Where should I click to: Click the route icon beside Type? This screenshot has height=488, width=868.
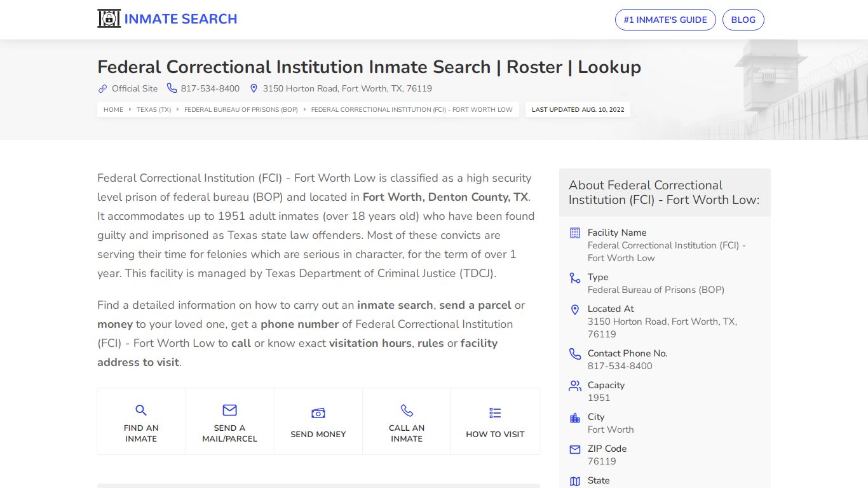[x=575, y=278]
